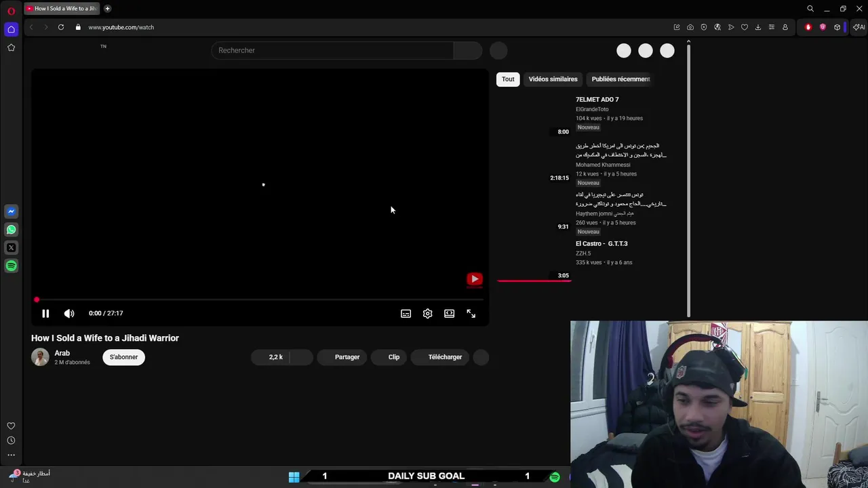
Task: Open the Opera account profile icon
Action: 785,27
